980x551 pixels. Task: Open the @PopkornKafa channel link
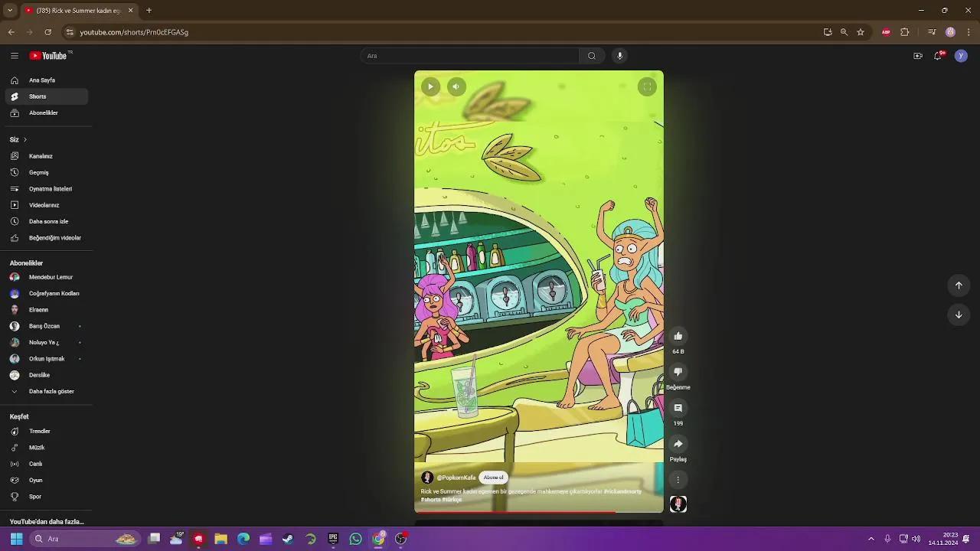click(x=456, y=478)
